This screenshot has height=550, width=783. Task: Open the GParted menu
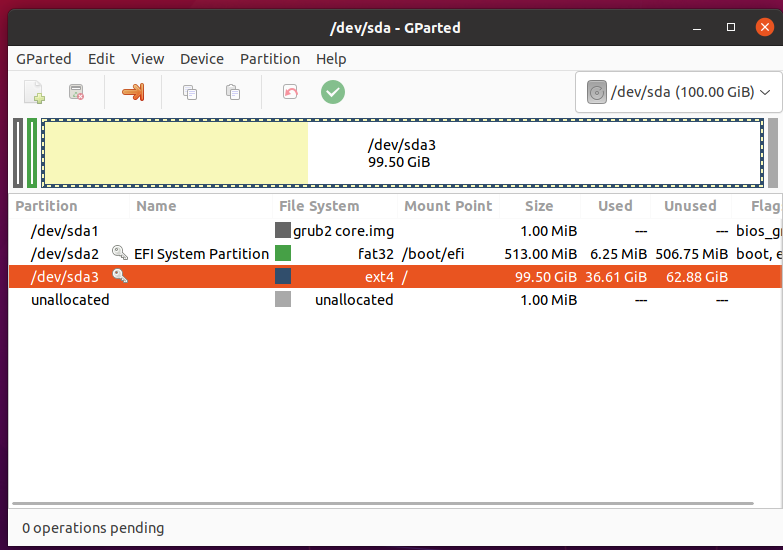[43, 59]
